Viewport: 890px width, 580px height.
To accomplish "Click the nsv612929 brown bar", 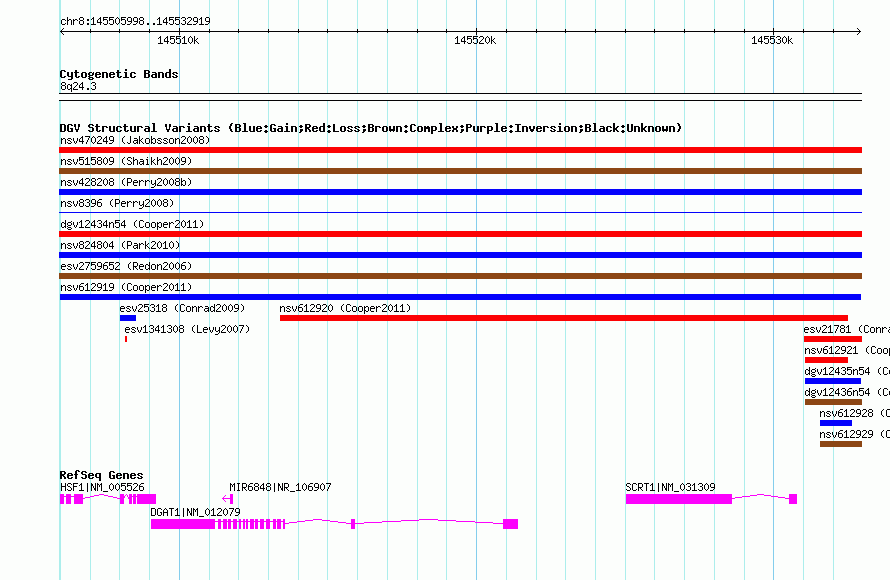I will 841,444.
